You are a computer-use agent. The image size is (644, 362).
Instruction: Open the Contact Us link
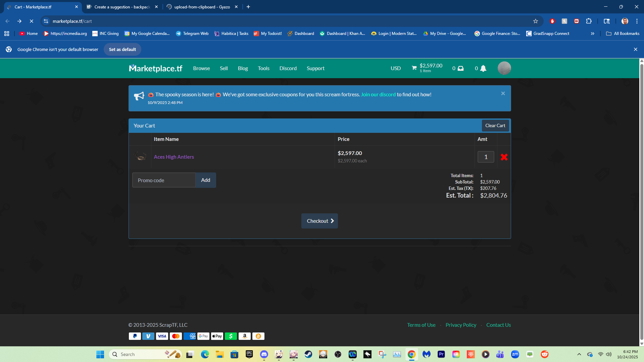tap(499, 325)
